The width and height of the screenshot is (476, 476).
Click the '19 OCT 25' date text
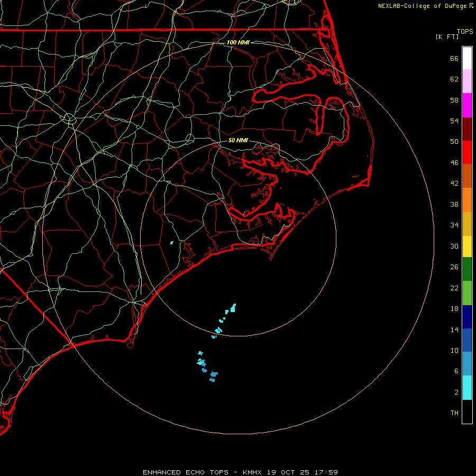pos(288,472)
